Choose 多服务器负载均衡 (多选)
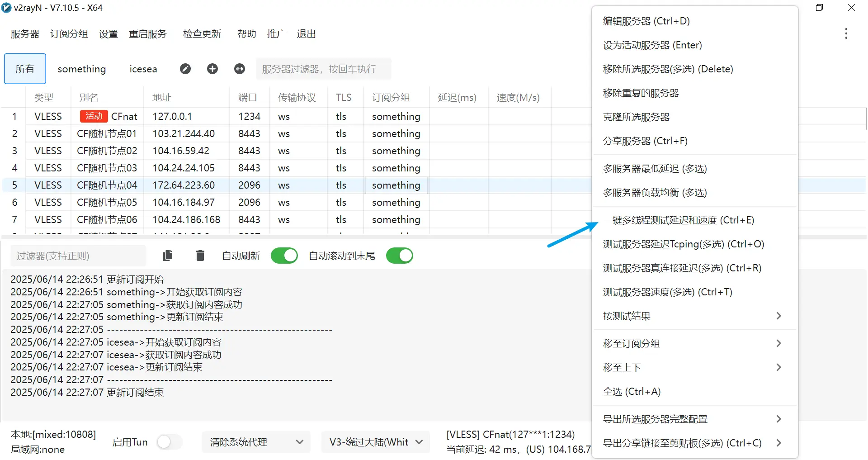 [695, 192]
